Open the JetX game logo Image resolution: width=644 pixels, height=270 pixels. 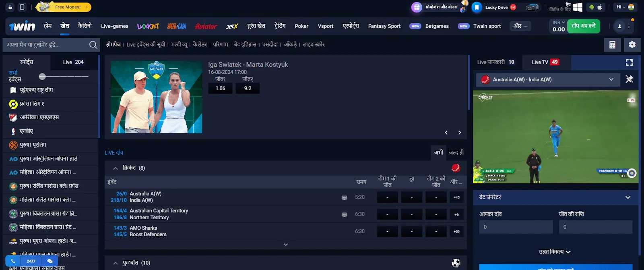tap(232, 26)
